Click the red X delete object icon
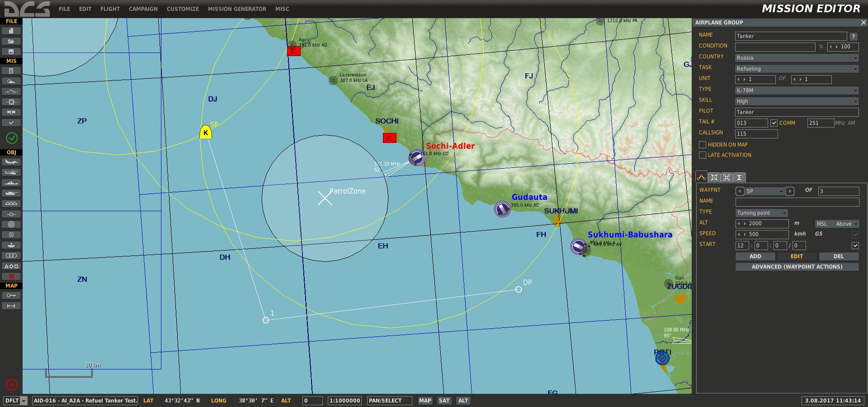This screenshot has height=407, width=868. 11,276
